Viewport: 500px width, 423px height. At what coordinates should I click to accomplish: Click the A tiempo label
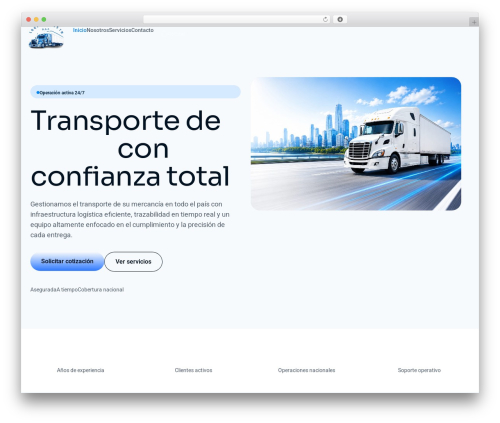67,290
